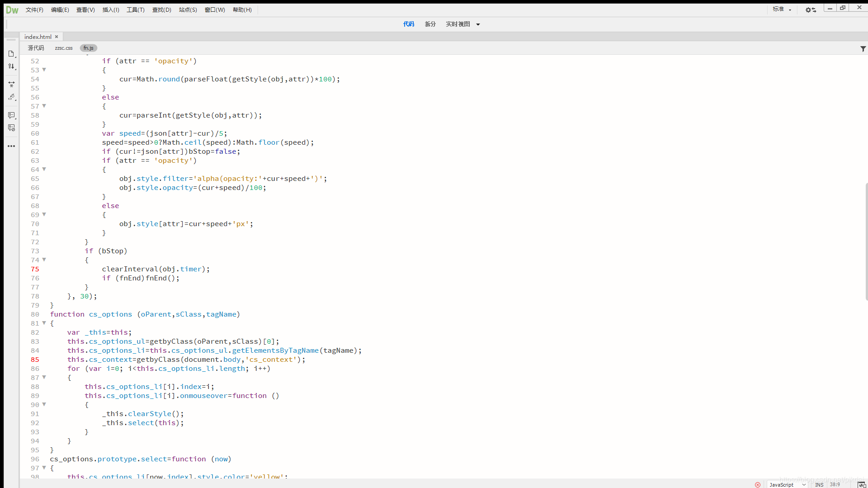Open the 编辑(E) menu
Viewport: 868px width, 488px height.
pos(60,10)
